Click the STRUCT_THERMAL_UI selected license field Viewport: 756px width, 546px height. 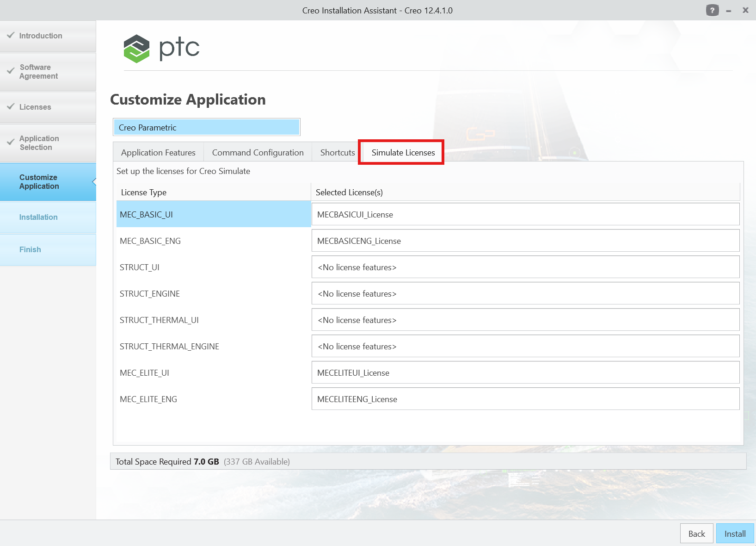(526, 320)
